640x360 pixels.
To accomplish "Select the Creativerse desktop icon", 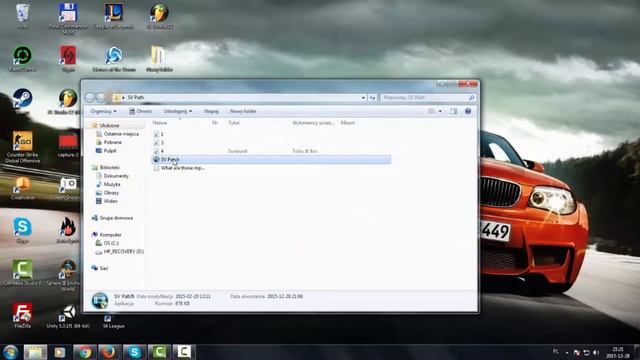I will pos(22,188).
